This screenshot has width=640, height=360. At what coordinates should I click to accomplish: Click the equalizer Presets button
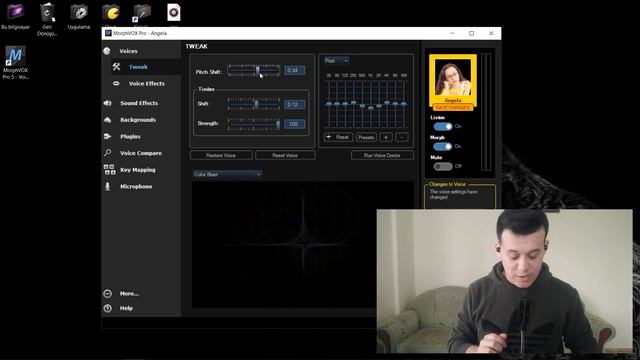tap(366, 137)
